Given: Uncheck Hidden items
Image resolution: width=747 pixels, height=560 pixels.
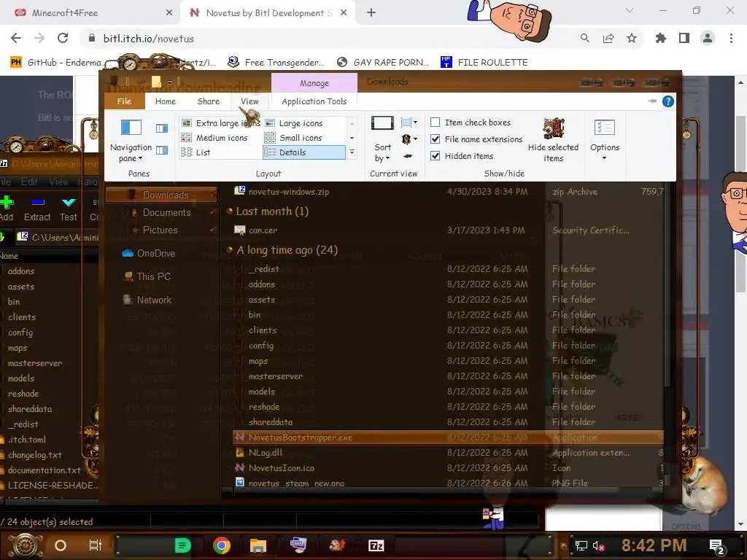Looking at the screenshot, I should pos(462,156).
